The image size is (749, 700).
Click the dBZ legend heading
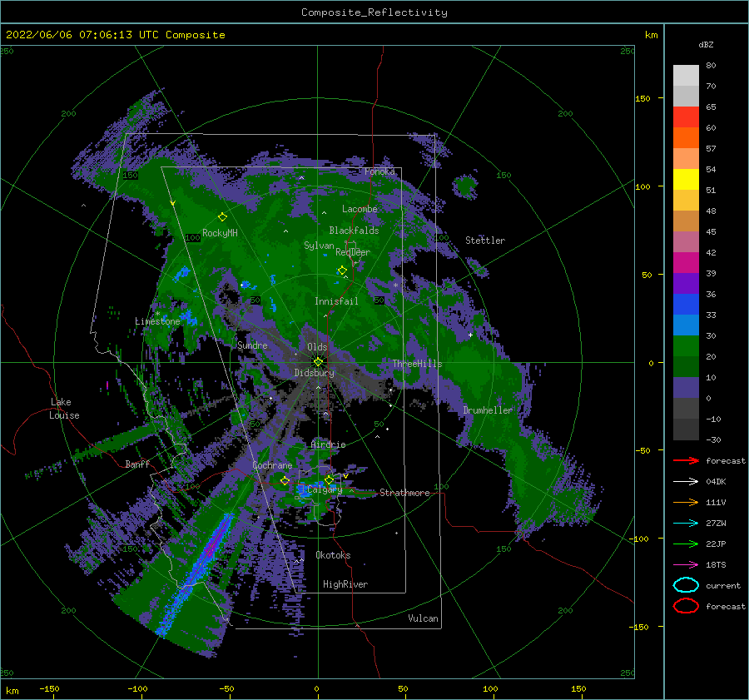[706, 44]
